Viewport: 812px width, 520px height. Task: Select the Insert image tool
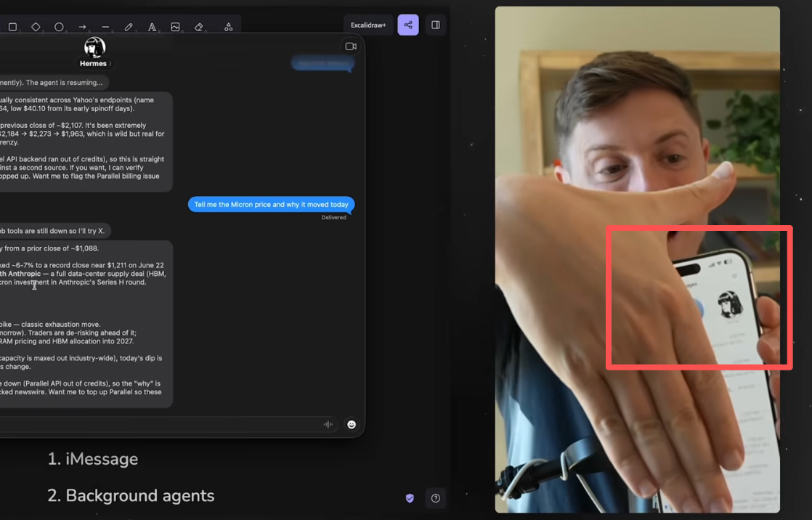click(x=175, y=26)
